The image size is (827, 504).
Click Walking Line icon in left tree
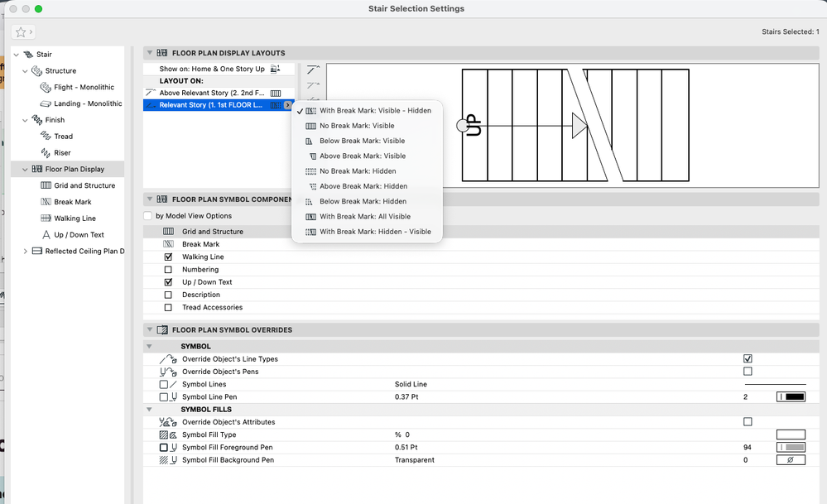coord(46,218)
